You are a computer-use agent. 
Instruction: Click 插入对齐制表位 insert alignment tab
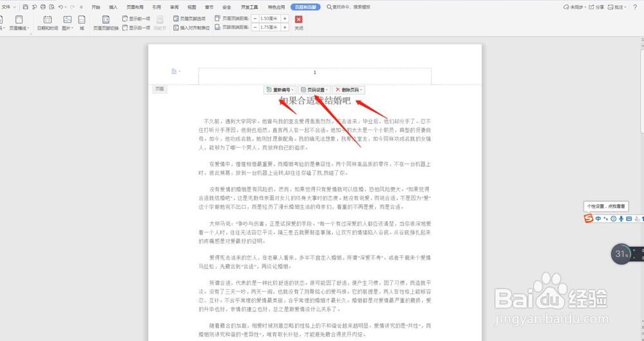click(191, 28)
